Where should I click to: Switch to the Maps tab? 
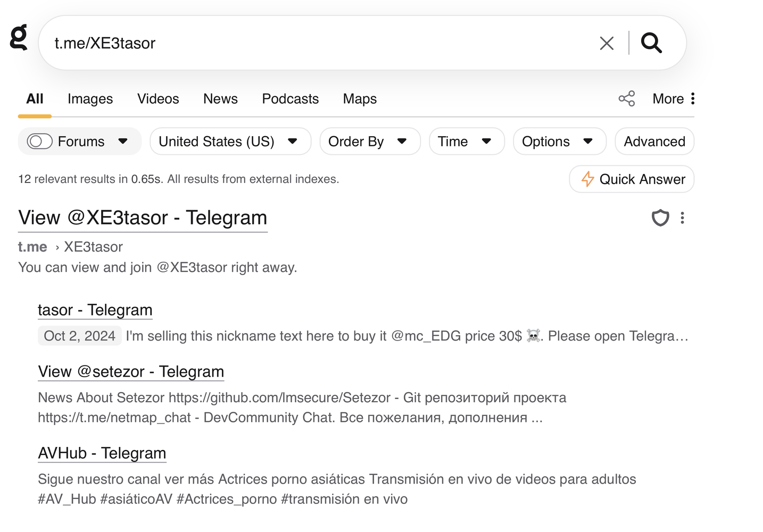360,99
